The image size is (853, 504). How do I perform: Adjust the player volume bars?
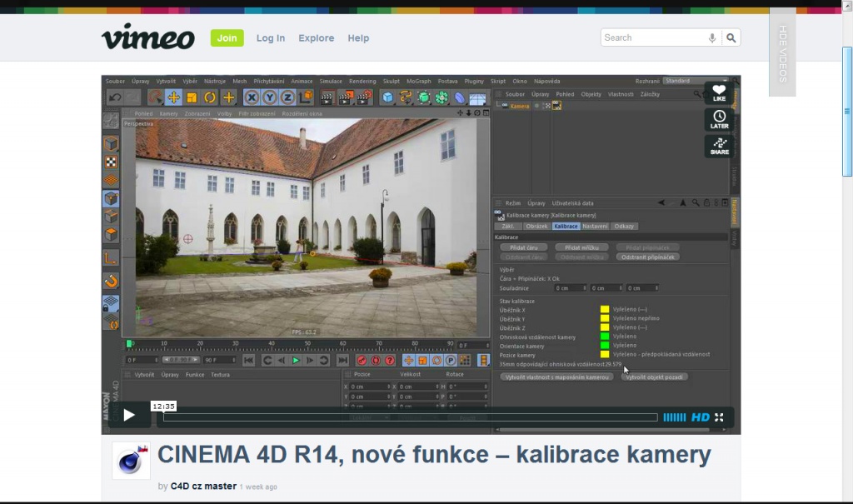coord(675,417)
